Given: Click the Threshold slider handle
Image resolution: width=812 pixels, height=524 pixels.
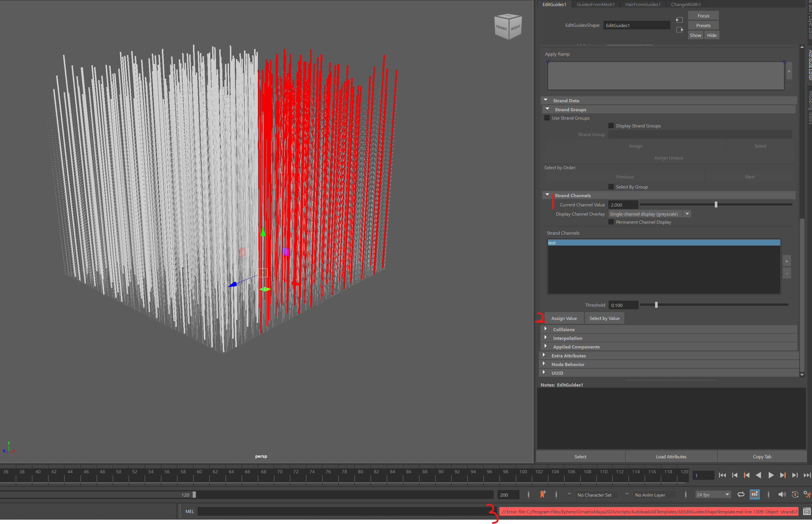Looking at the screenshot, I should tap(656, 305).
